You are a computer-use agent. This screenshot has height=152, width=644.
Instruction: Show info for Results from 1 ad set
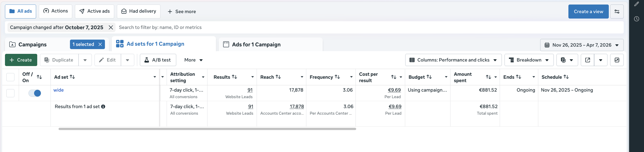(x=103, y=107)
